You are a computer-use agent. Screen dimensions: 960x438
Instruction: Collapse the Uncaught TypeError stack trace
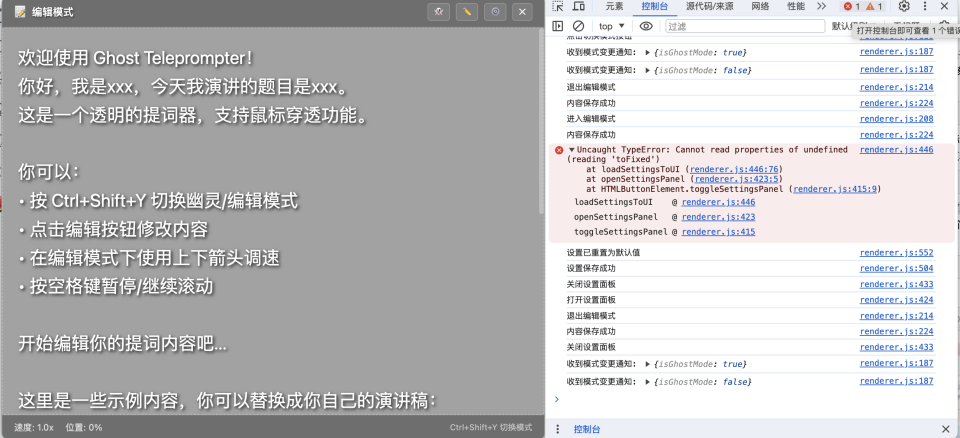(571, 150)
